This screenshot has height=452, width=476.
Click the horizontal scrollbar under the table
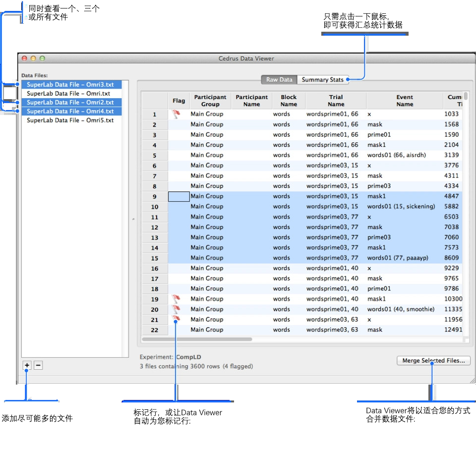tap(197, 339)
